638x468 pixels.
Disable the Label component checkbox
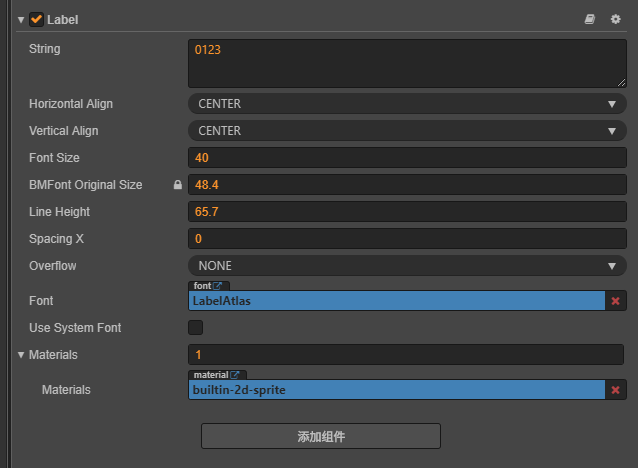pos(37,19)
